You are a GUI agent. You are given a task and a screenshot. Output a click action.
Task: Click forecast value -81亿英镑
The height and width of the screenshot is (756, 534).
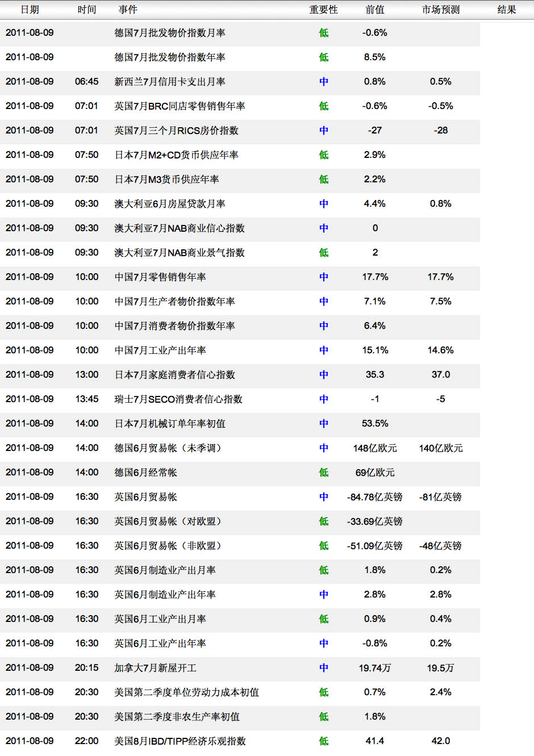click(441, 497)
